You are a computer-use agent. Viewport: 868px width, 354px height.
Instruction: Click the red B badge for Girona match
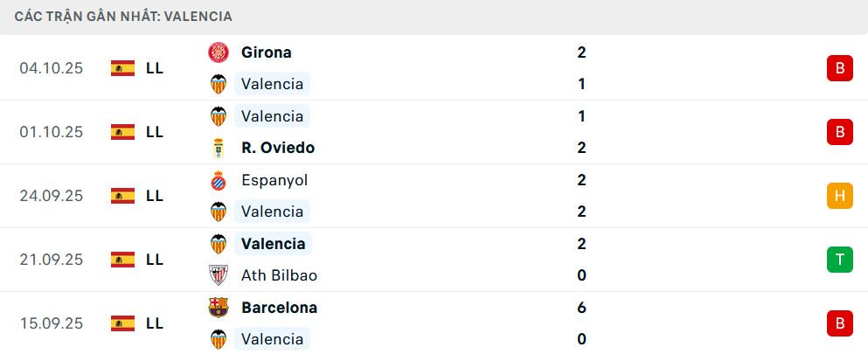(839, 68)
